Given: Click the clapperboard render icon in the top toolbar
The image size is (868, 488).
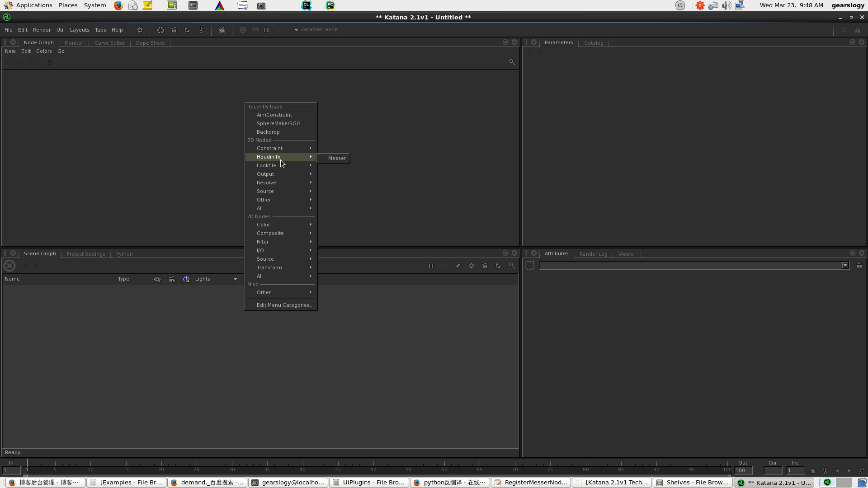Looking at the screenshot, I should tap(174, 30).
